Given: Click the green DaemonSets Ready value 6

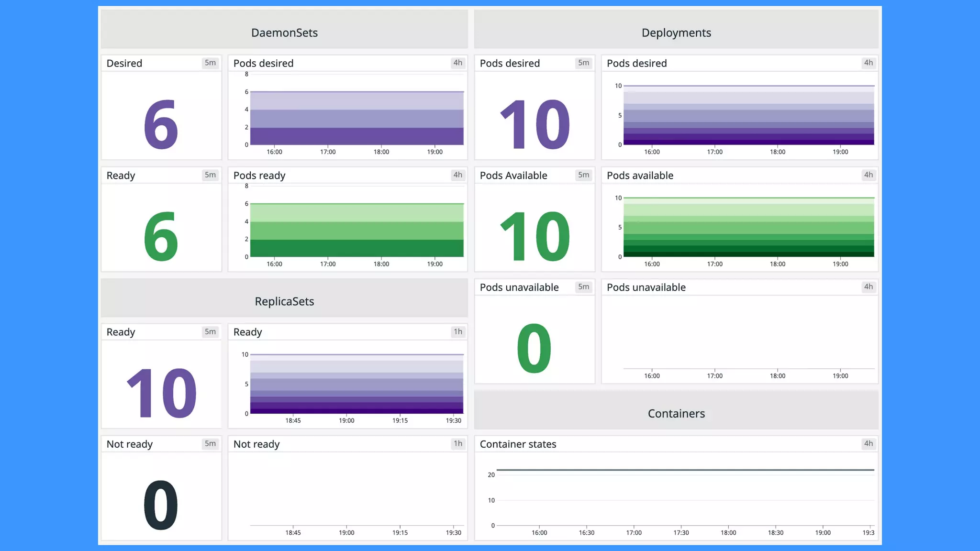Looking at the screenshot, I should 161,236.
